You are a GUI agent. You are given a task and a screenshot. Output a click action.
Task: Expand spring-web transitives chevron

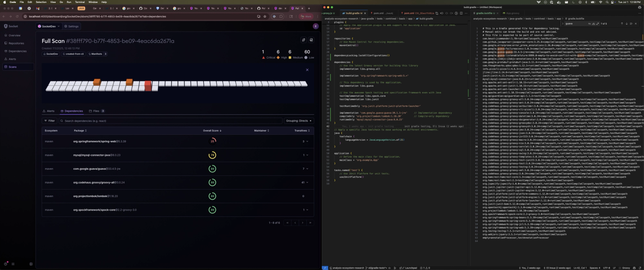click(308, 141)
